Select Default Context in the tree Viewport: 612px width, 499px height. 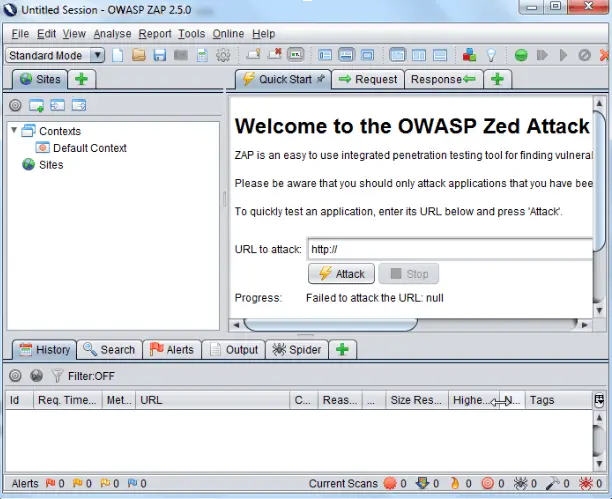click(x=89, y=148)
